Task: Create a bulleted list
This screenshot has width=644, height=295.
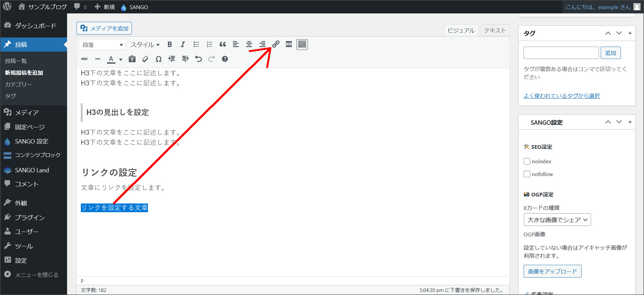Action: 196,45
